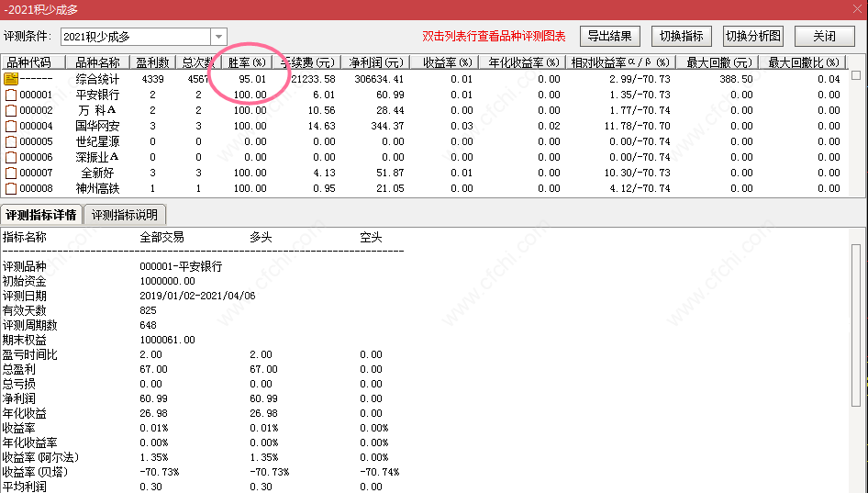The height and width of the screenshot is (493, 868).
Task: Select the 神州高铁 row
Action: 425,188
